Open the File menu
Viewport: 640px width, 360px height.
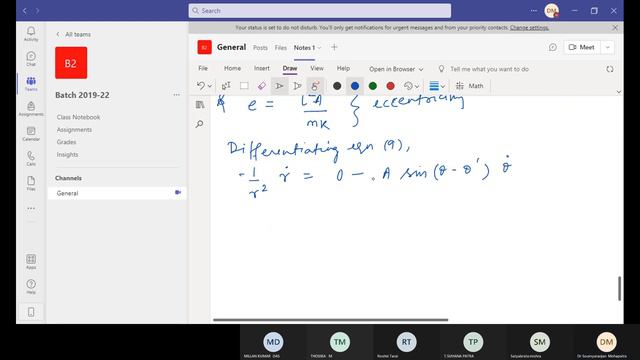203,68
